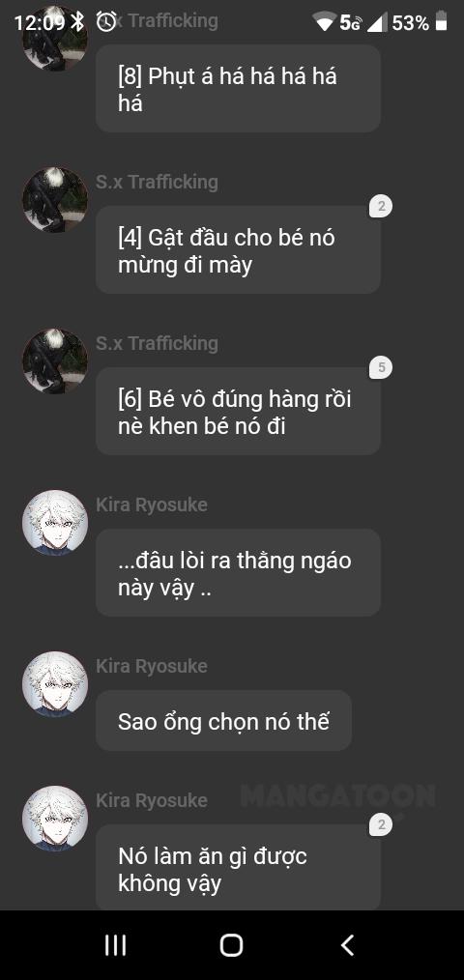Tap S.x Trafficking avatar beside message [4]
The image size is (464, 980).
click(55, 199)
